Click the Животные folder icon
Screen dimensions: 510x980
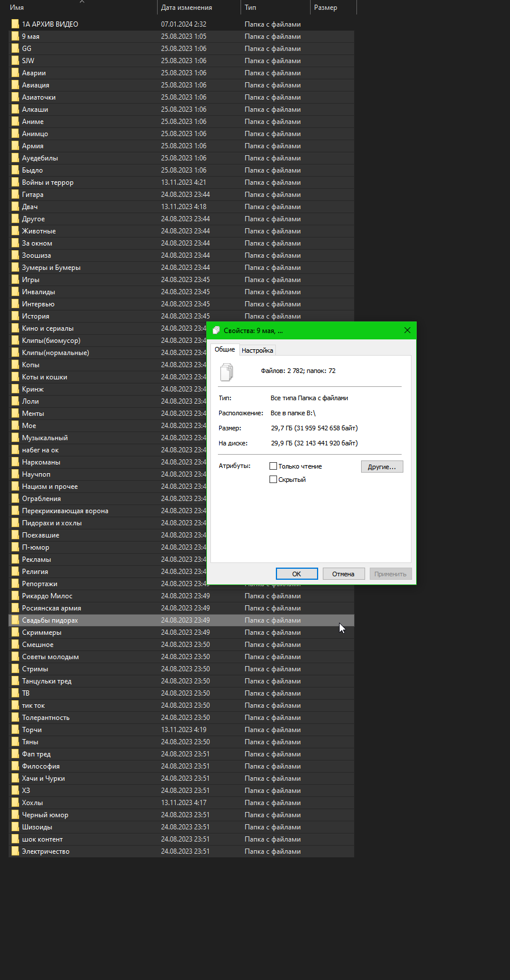click(x=15, y=231)
